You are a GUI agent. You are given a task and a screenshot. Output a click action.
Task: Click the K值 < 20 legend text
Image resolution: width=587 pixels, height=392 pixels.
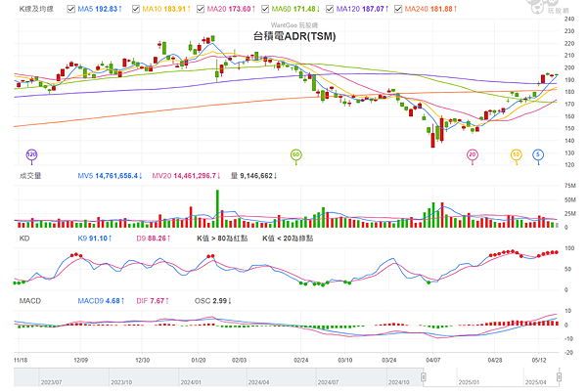tap(288, 238)
